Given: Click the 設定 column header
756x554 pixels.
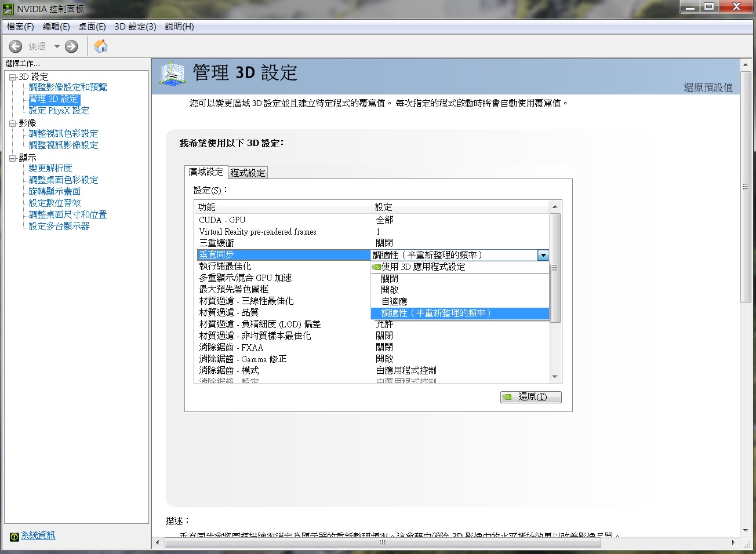Looking at the screenshot, I should click(460, 207).
